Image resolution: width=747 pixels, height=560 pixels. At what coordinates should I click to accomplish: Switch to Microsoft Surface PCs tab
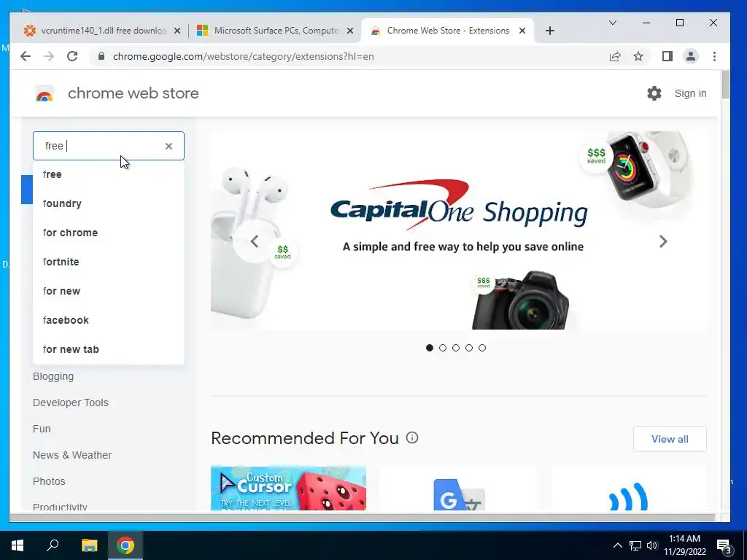coord(274,31)
